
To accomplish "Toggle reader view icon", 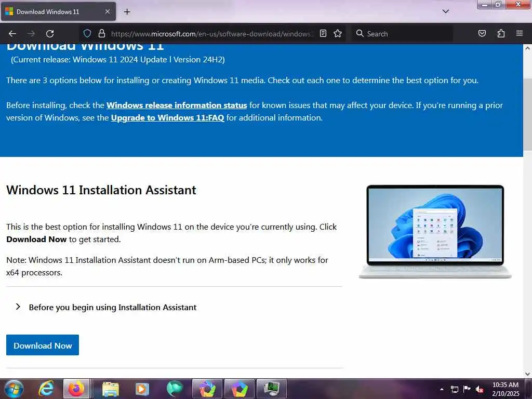I will point(323,34).
